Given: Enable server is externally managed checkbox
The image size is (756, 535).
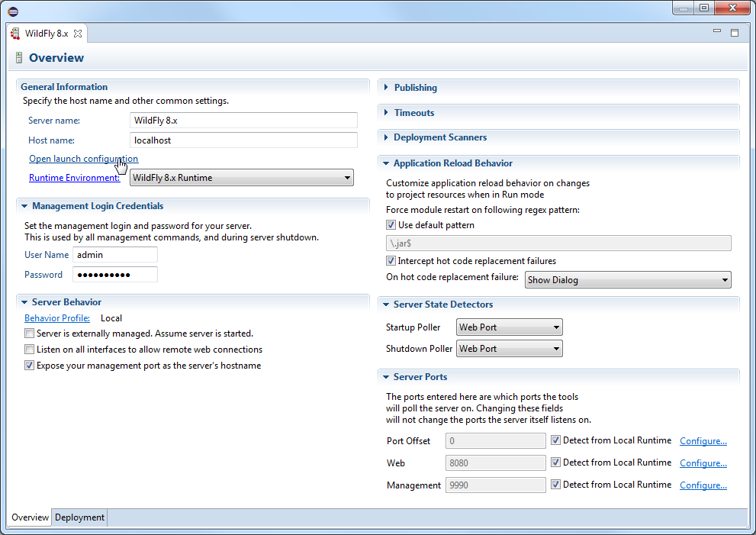Looking at the screenshot, I should point(29,334).
